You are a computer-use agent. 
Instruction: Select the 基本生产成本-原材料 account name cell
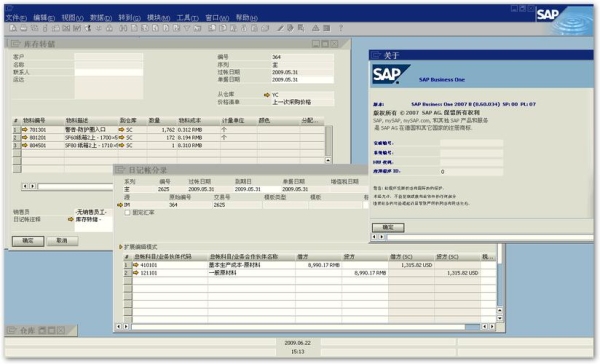251,265
